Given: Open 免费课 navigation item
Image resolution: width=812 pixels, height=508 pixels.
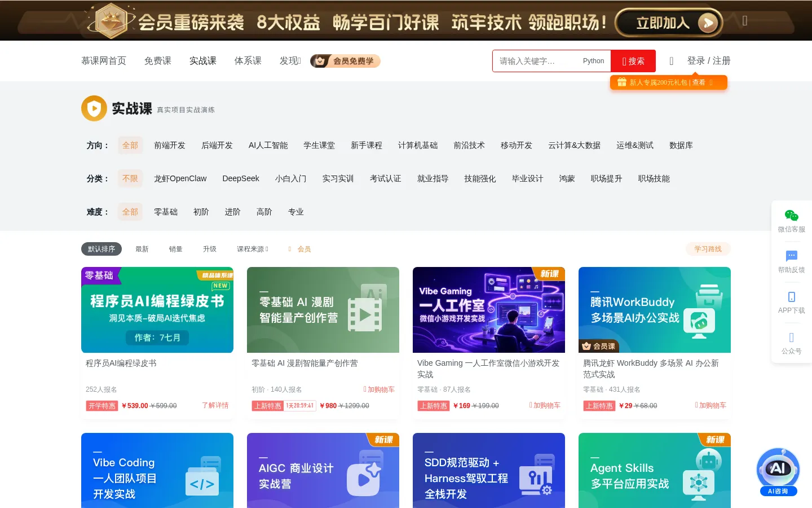Looking at the screenshot, I should pos(158,61).
